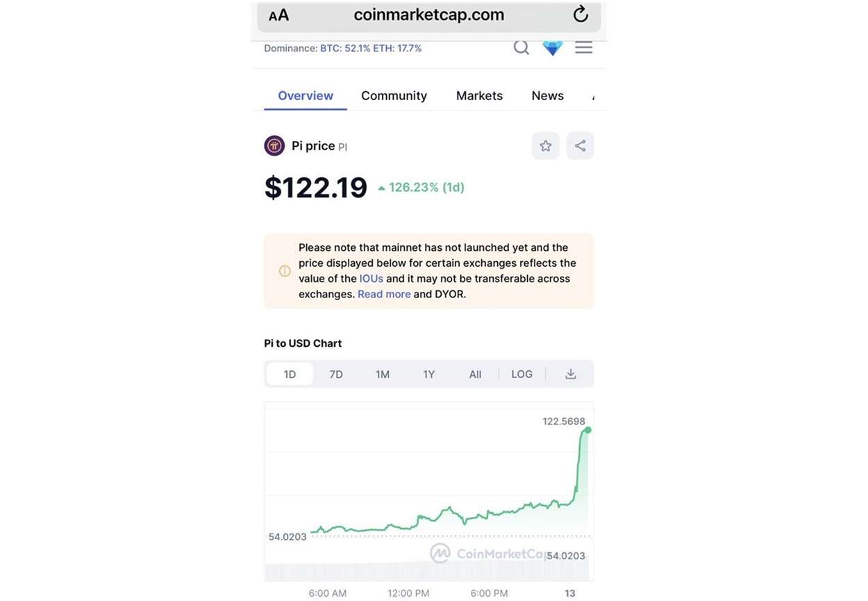Go to the News tab
This screenshot has height=601, width=868.
pyautogui.click(x=548, y=96)
